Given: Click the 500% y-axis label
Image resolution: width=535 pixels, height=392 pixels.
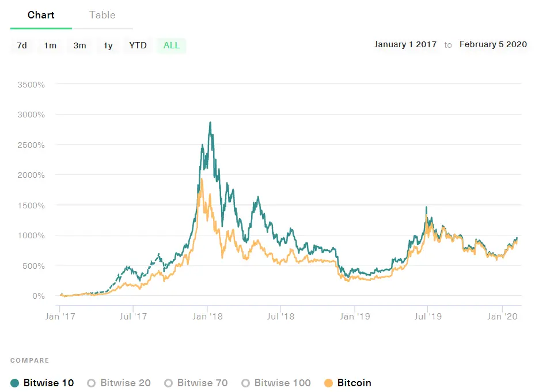Looking at the screenshot, I should click(x=33, y=266).
